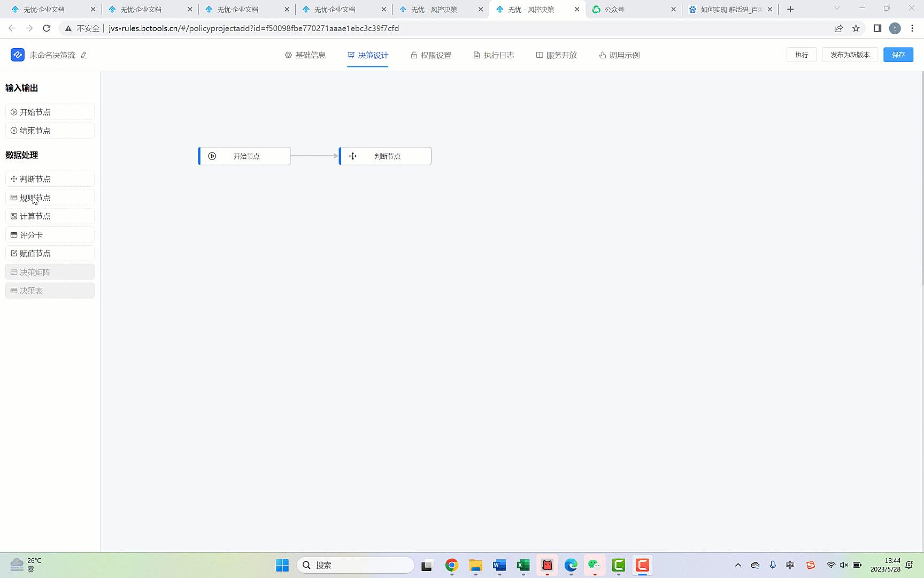924x578 pixels.
Task: Select the 判断节点 box on the canvas
Action: (385, 156)
